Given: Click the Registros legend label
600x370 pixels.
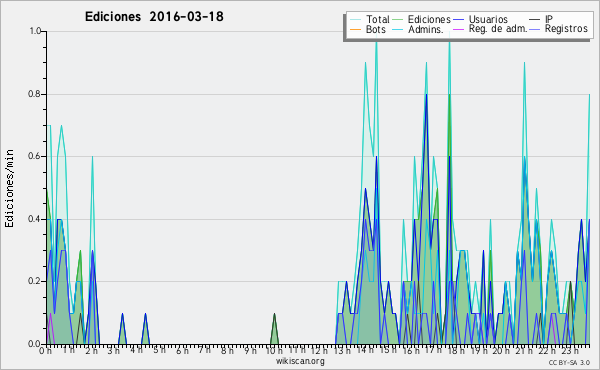Looking at the screenshot, I should pyautogui.click(x=566, y=29).
